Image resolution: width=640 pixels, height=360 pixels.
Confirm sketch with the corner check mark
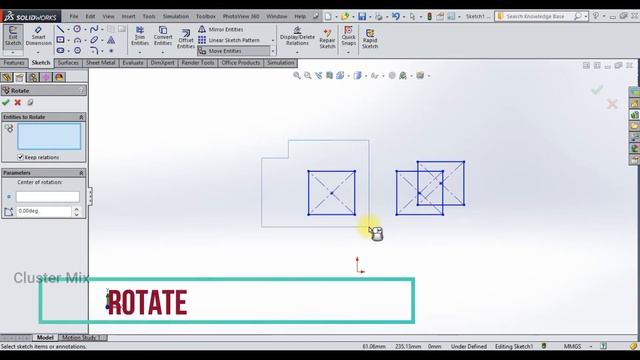coord(597,90)
